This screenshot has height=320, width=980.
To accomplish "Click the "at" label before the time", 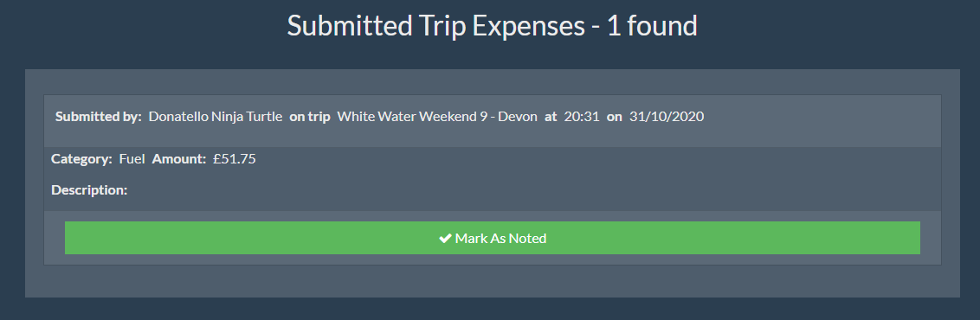I will coord(551,117).
